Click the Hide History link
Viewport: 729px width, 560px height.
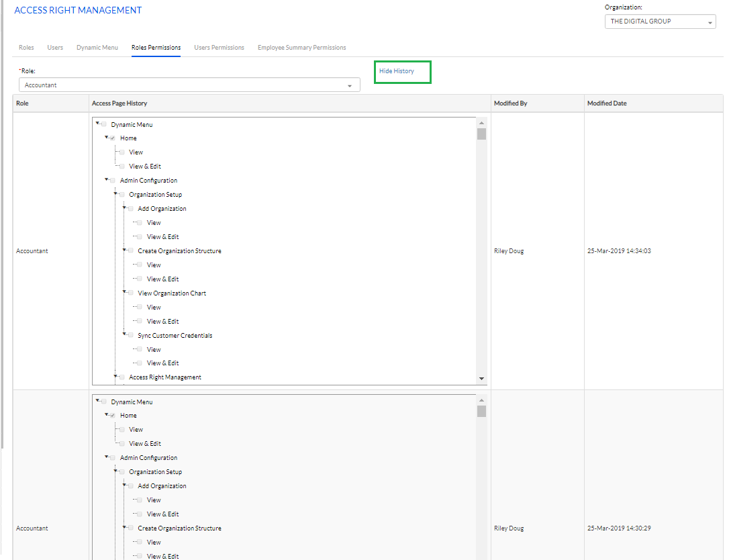click(397, 71)
